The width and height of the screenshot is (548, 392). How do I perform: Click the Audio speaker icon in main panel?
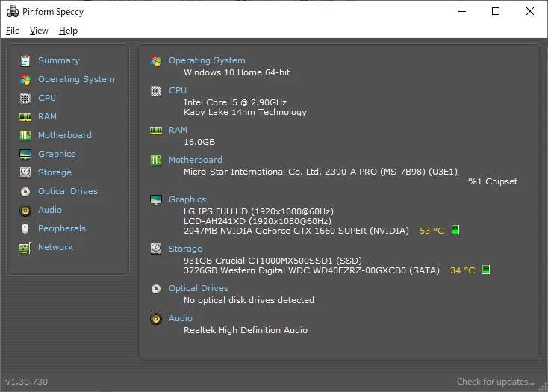(x=156, y=319)
